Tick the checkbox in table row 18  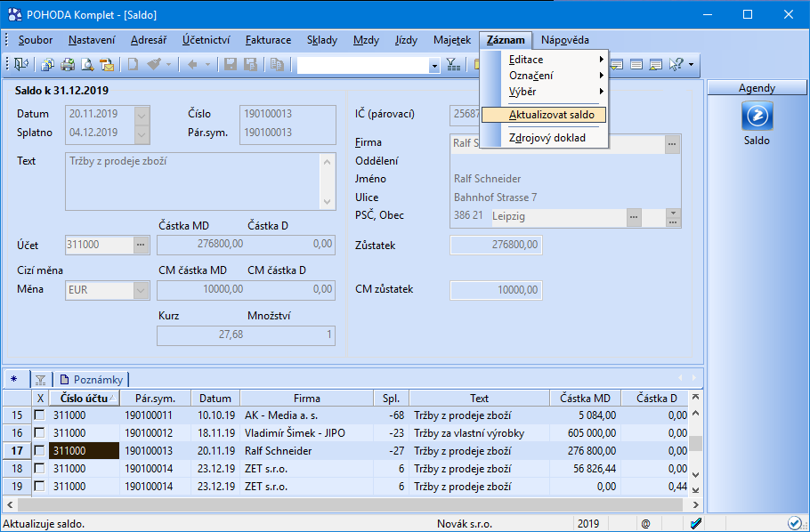click(39, 469)
